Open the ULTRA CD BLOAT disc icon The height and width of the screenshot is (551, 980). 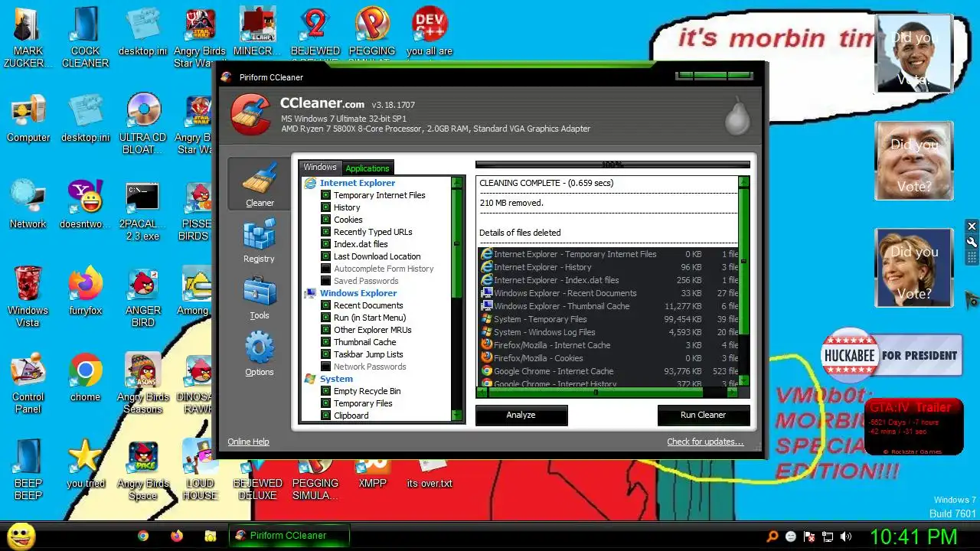point(142,123)
